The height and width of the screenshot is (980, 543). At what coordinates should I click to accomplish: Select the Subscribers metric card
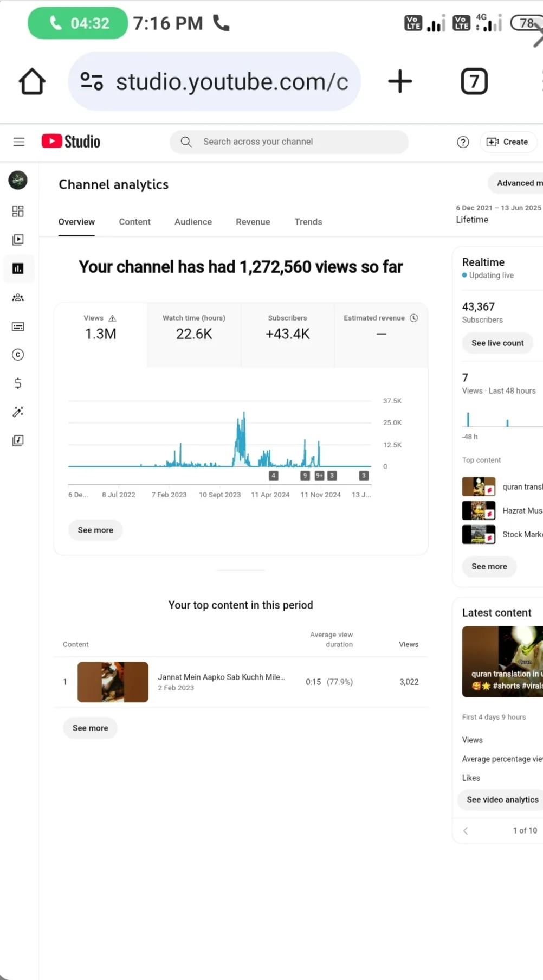click(287, 335)
